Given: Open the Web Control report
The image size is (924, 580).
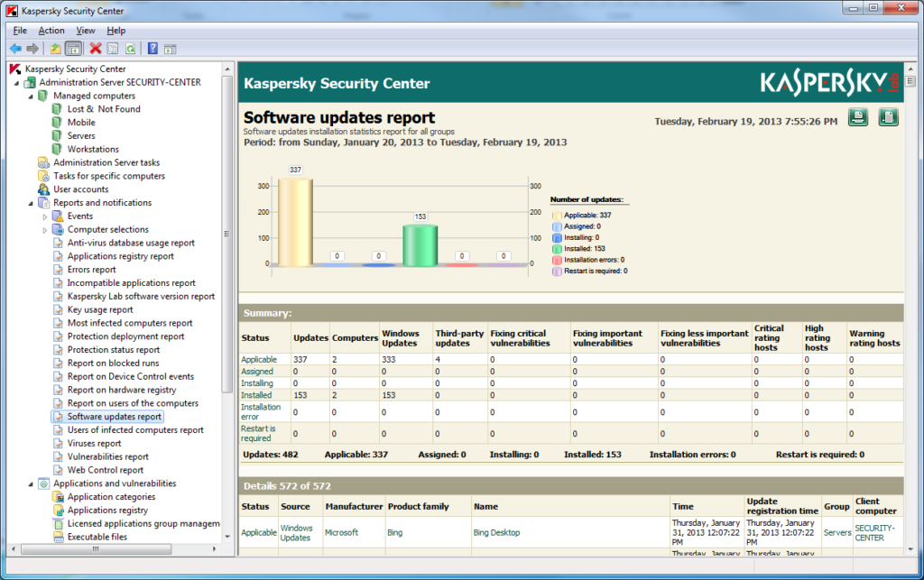Looking at the screenshot, I should click(x=106, y=470).
